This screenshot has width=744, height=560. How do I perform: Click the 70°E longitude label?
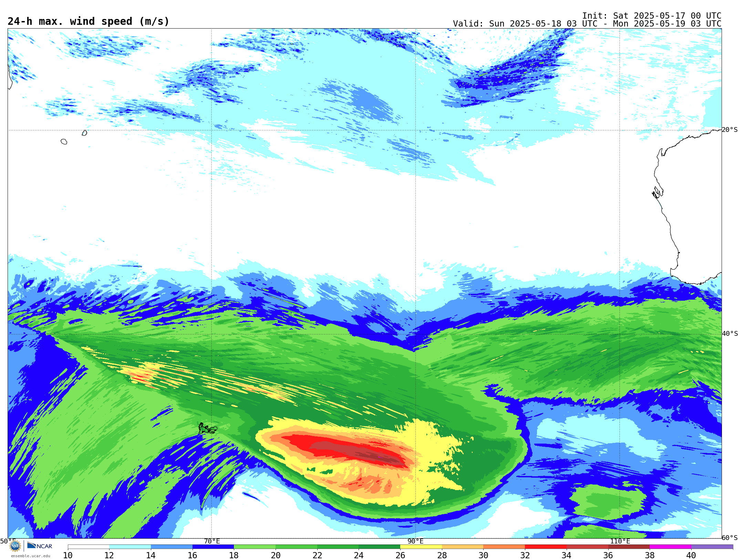(x=212, y=541)
